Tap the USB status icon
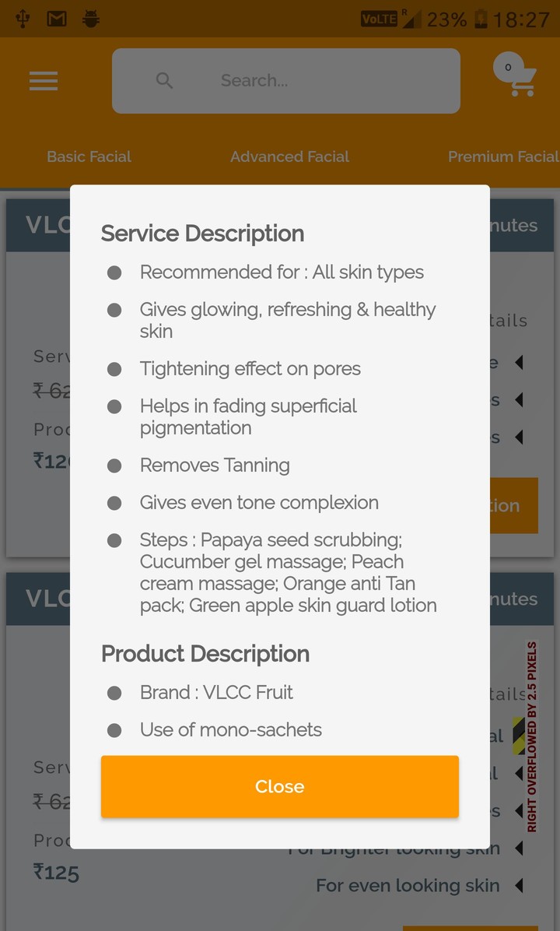560x931 pixels. (x=23, y=19)
